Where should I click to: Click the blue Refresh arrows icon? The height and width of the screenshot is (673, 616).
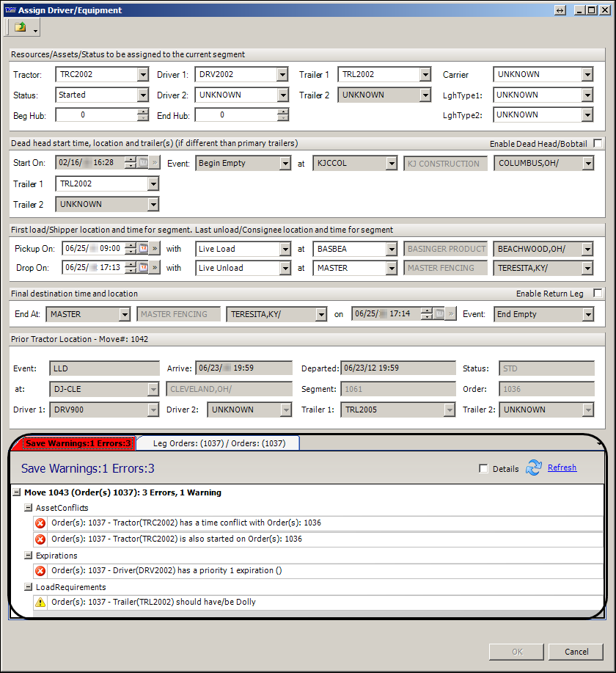(533, 468)
